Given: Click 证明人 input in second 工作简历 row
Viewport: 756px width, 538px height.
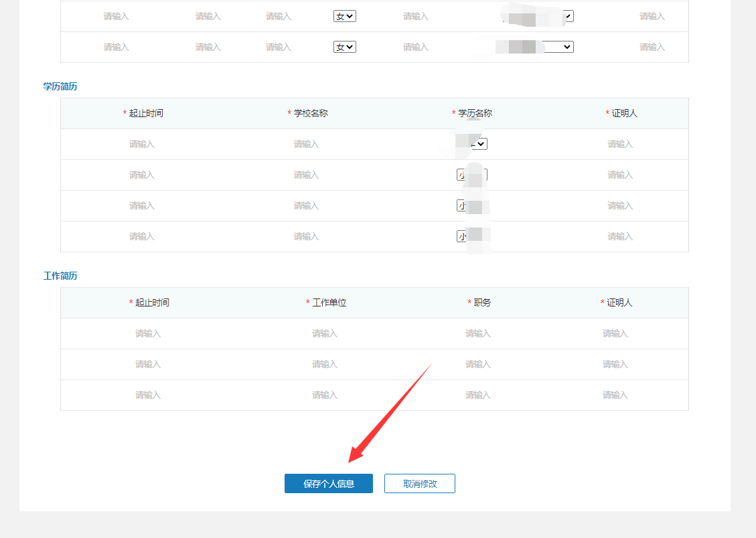Looking at the screenshot, I should click(615, 364).
